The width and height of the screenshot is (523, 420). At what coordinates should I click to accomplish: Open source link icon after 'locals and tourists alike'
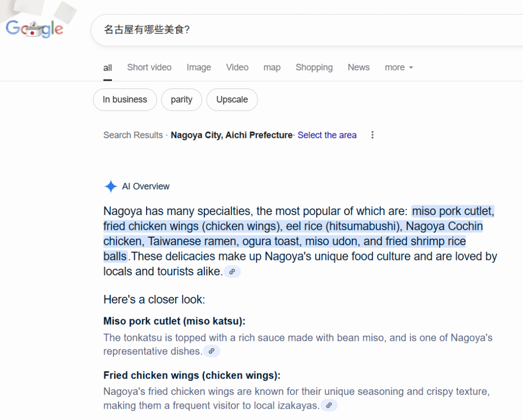tap(232, 271)
